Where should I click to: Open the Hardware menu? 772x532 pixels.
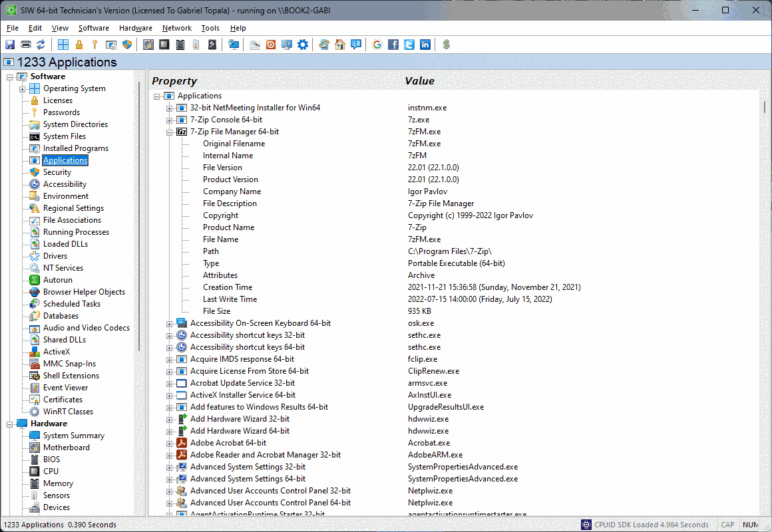click(x=136, y=28)
